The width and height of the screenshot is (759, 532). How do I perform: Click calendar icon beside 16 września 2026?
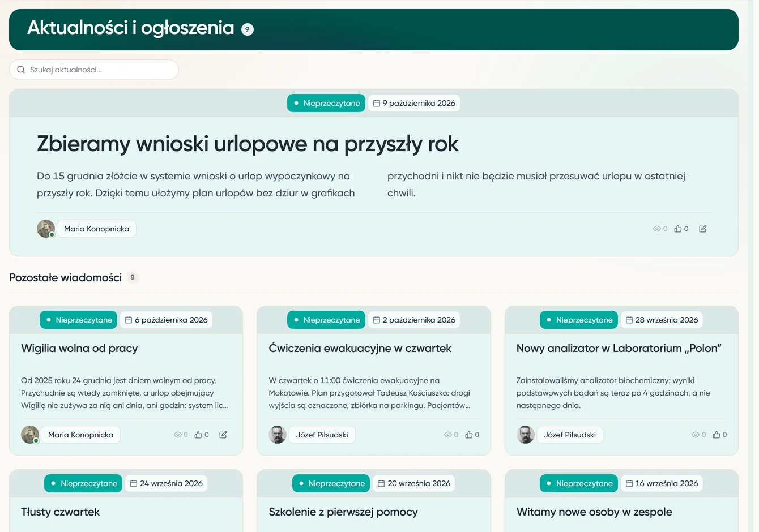[629, 483]
